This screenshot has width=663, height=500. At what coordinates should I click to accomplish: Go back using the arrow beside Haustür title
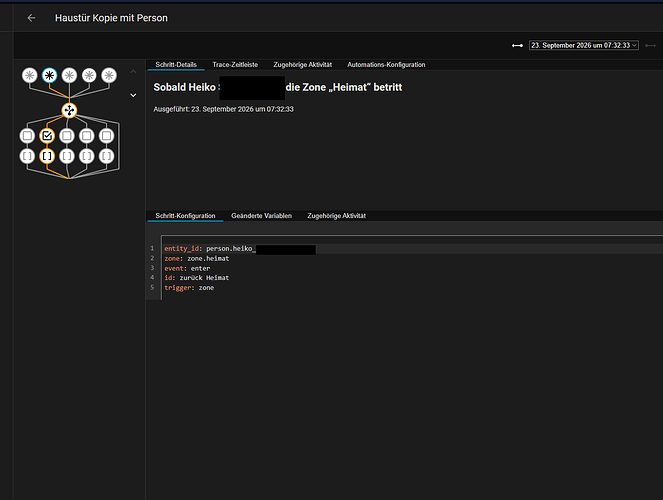coord(31,18)
